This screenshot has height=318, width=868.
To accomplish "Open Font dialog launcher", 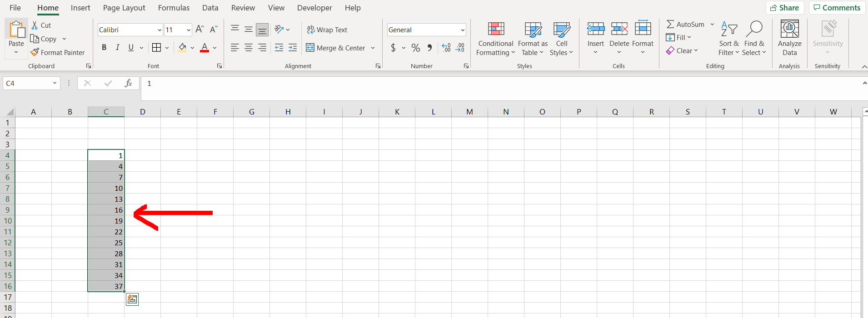I will 219,66.
